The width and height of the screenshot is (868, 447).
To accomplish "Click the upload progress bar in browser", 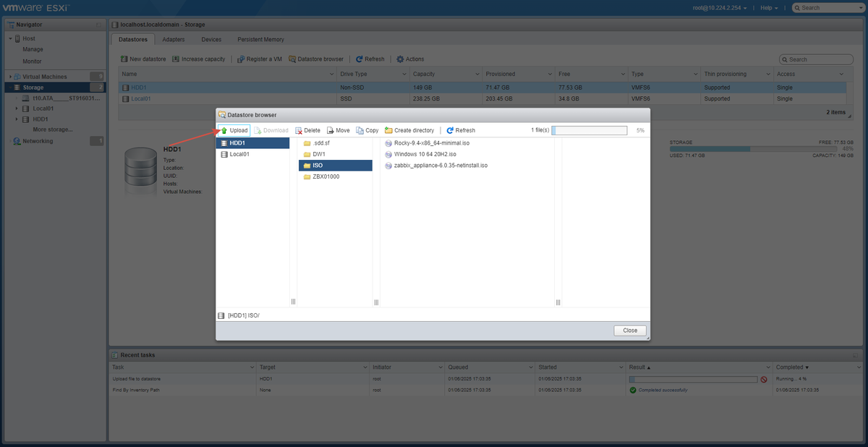I will click(590, 130).
